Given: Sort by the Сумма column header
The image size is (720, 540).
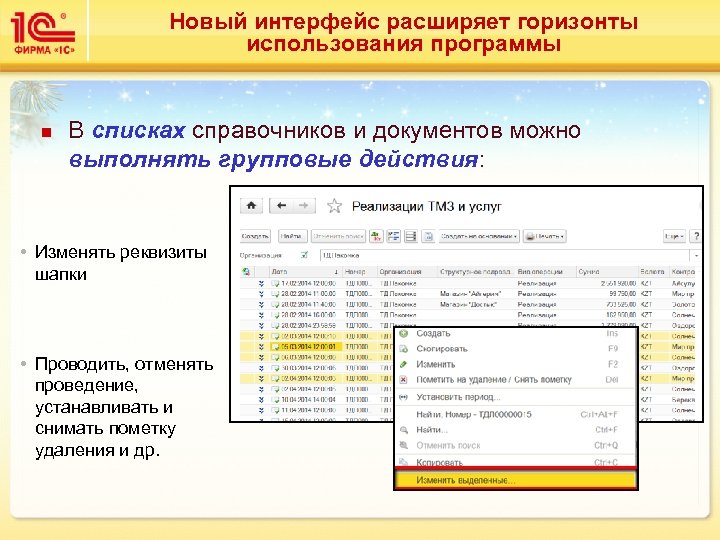Looking at the screenshot, I should 607,272.
